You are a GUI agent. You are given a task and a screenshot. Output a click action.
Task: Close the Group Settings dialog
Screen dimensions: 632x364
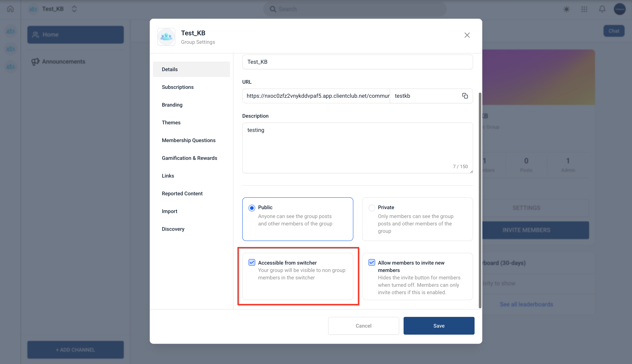pyautogui.click(x=467, y=35)
